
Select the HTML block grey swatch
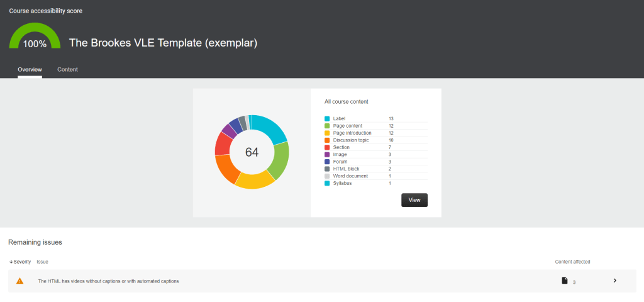pyautogui.click(x=327, y=169)
